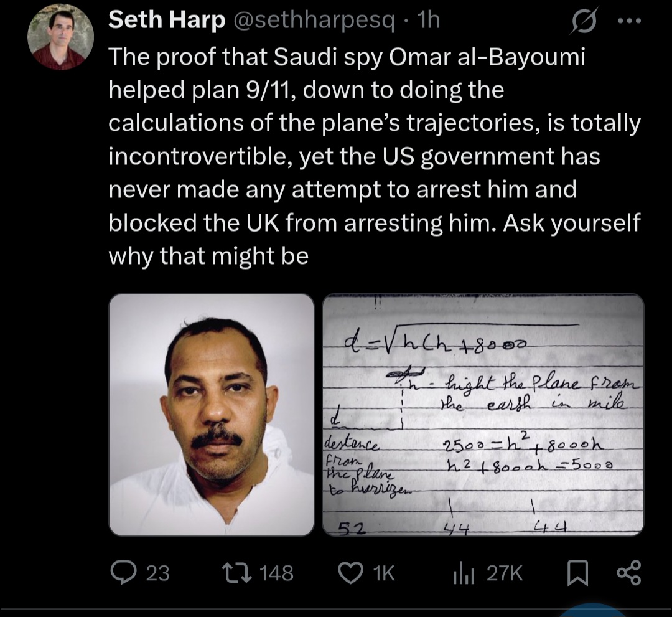Like the post with heart icon

coord(350,573)
